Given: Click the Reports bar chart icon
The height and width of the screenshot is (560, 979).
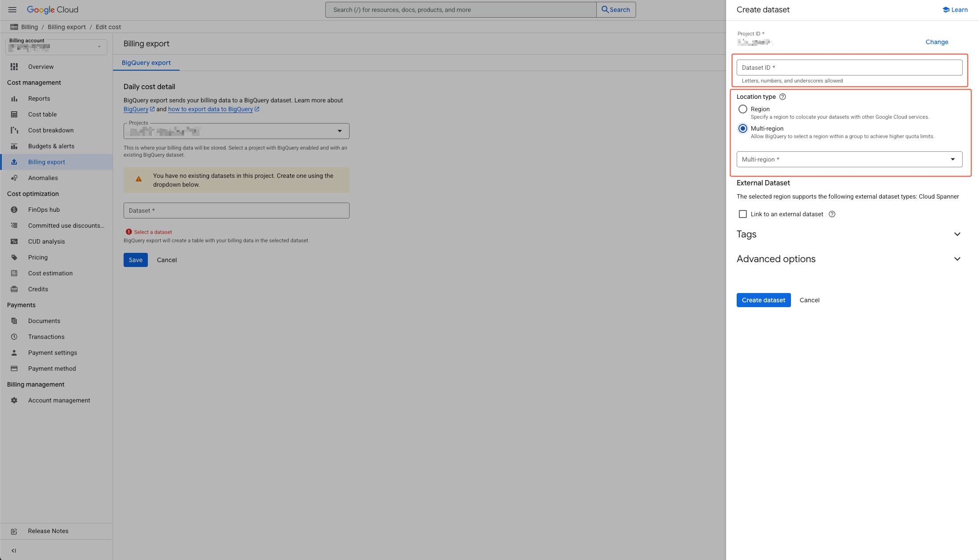Looking at the screenshot, I should [x=14, y=98].
